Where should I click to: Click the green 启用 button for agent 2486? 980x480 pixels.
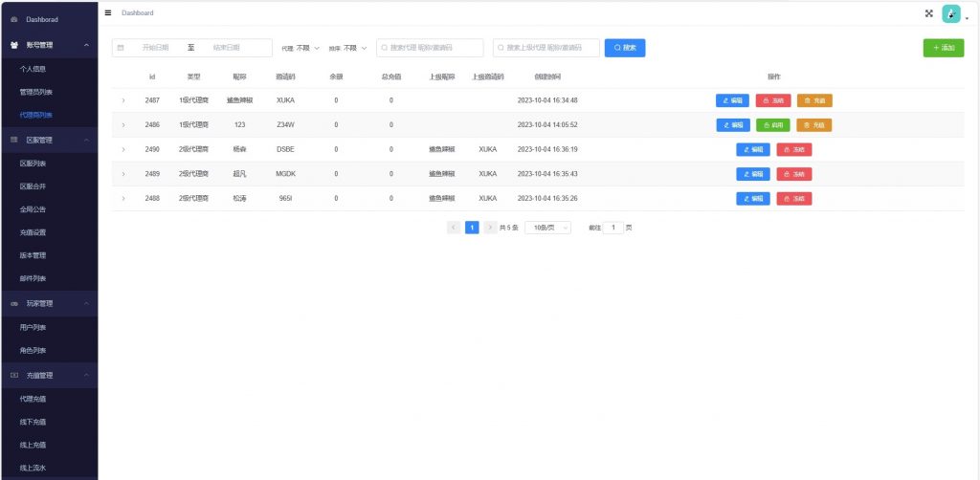[x=772, y=124]
